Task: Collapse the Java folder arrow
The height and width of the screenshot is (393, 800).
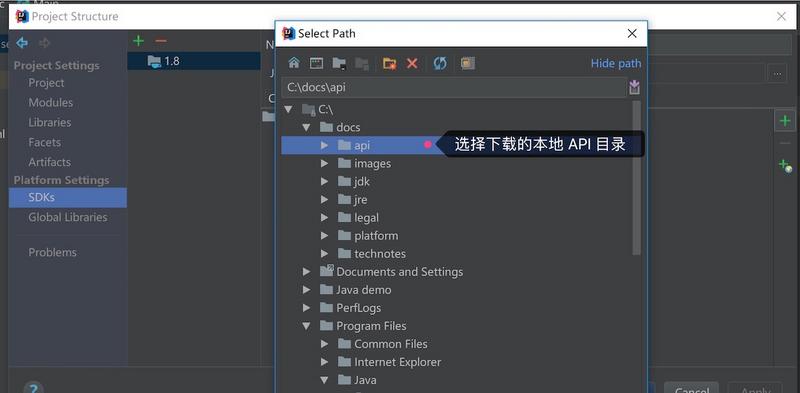Action: [324, 380]
